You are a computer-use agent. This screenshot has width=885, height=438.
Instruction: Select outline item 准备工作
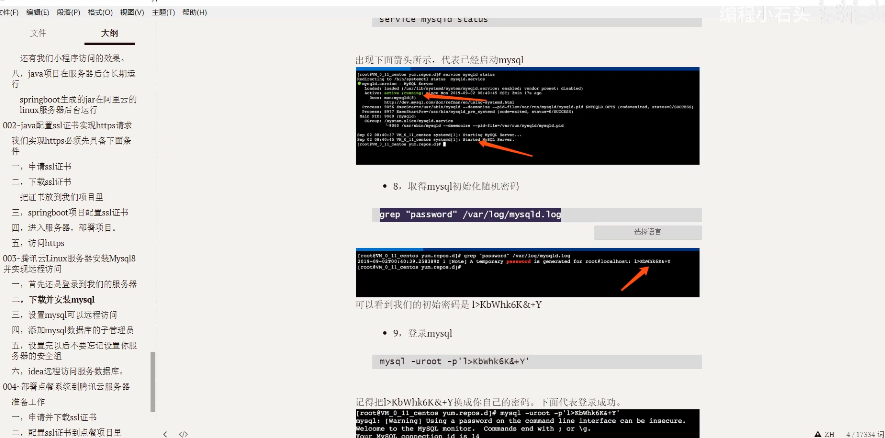coord(28,402)
